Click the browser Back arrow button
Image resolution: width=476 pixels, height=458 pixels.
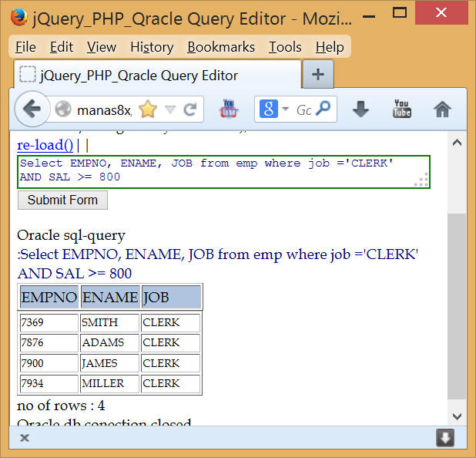coord(32,109)
